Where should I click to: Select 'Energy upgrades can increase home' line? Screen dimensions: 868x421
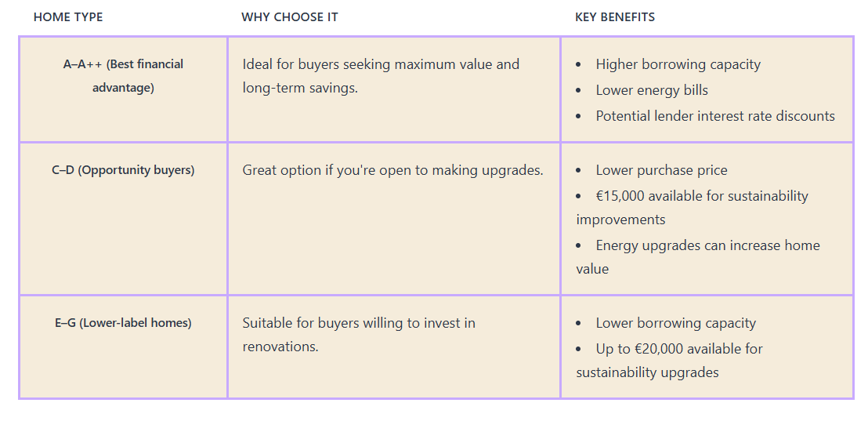click(x=707, y=245)
